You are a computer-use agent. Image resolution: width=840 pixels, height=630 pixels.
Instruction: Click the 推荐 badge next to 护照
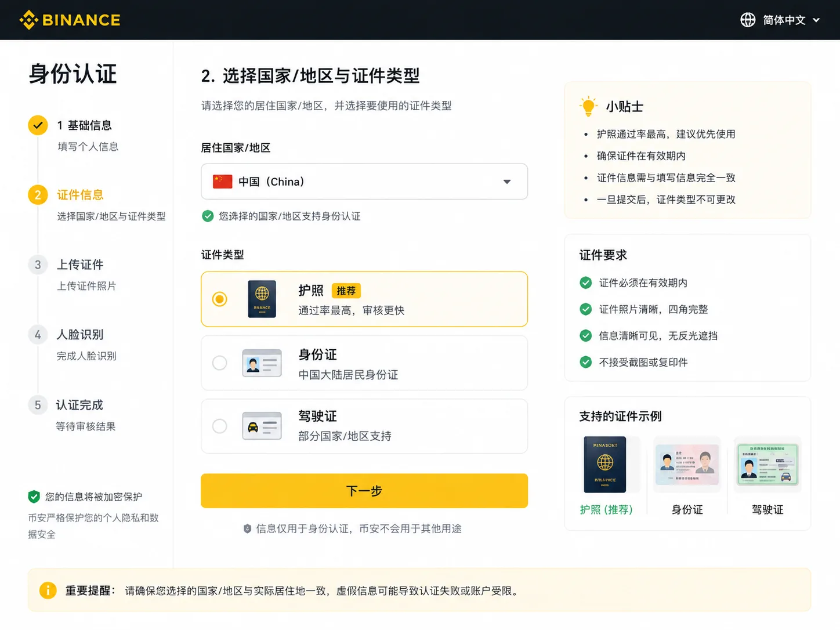[346, 291]
